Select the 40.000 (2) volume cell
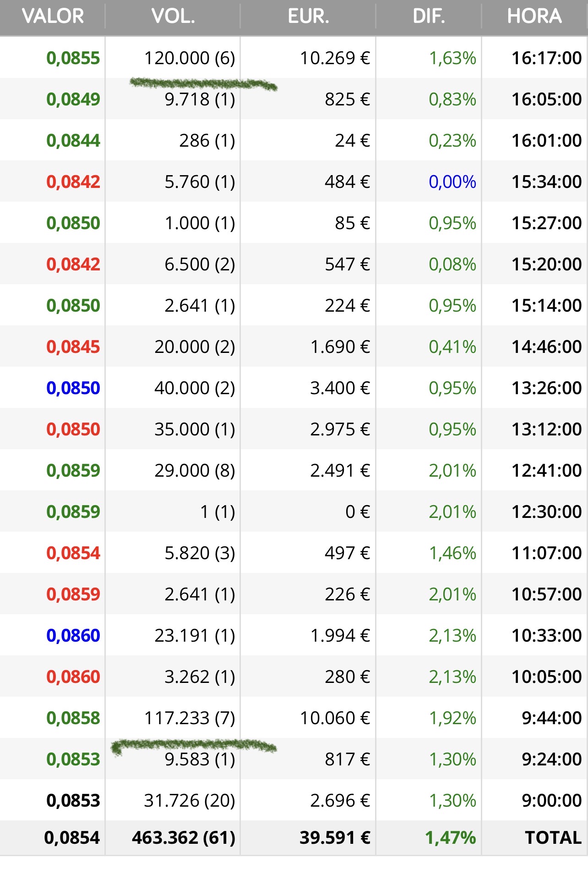Viewport: 588px width, 869px height. tap(195, 388)
